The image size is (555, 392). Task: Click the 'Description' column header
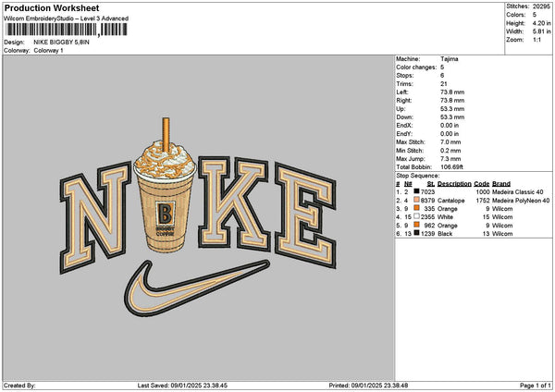click(454, 184)
